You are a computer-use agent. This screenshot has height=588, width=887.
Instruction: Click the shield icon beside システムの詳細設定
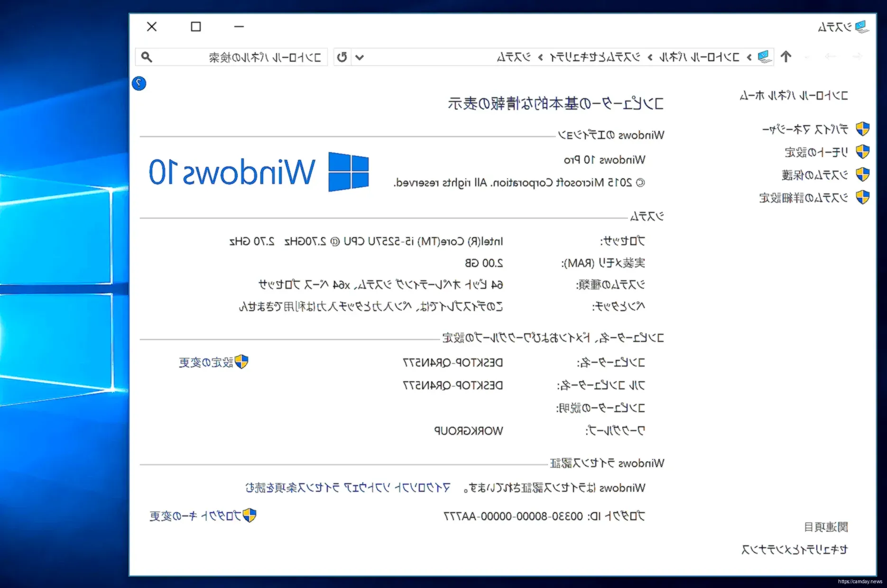[862, 197]
